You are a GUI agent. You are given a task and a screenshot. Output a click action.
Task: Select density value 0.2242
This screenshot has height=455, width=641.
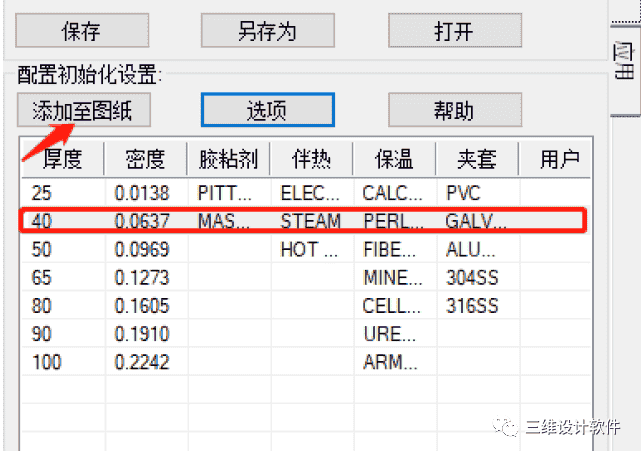click(x=142, y=362)
